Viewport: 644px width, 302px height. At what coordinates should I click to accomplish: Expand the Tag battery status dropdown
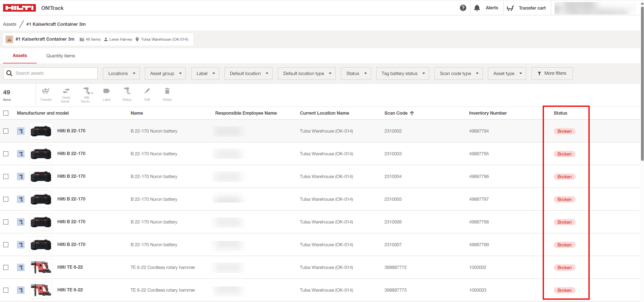click(x=403, y=73)
